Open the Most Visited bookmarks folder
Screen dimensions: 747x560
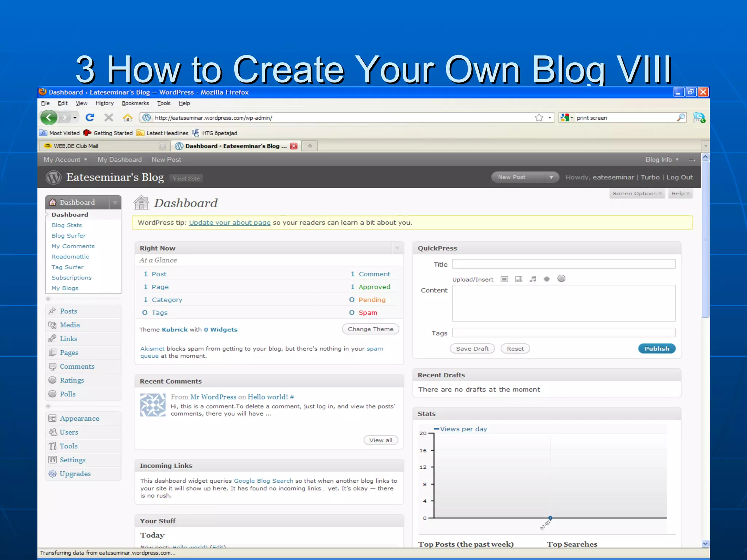click(x=59, y=133)
